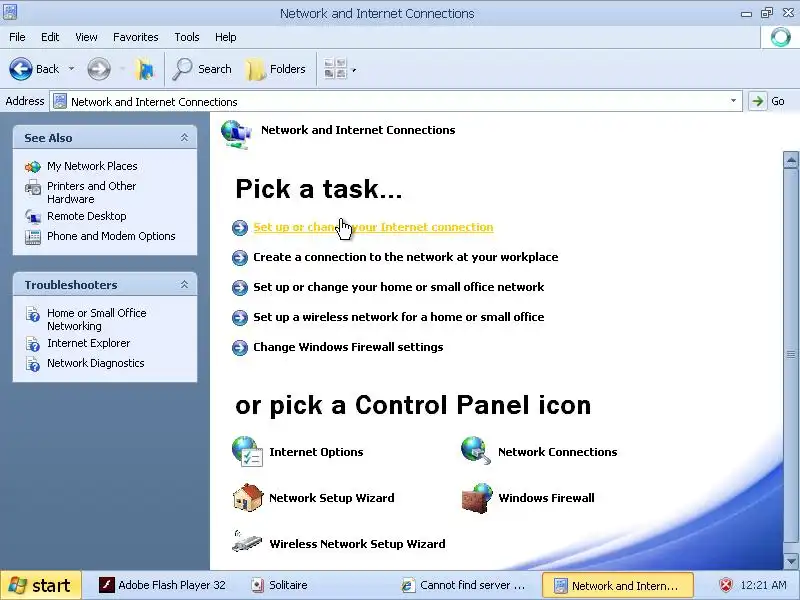Click the vertical scrollbar thumb

coord(791,355)
